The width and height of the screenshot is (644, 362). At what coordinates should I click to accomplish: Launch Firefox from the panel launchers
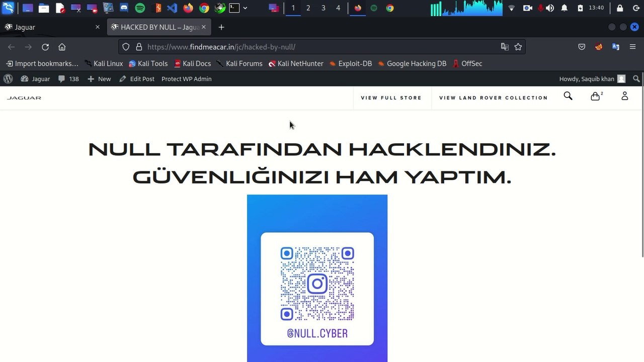coord(188,8)
